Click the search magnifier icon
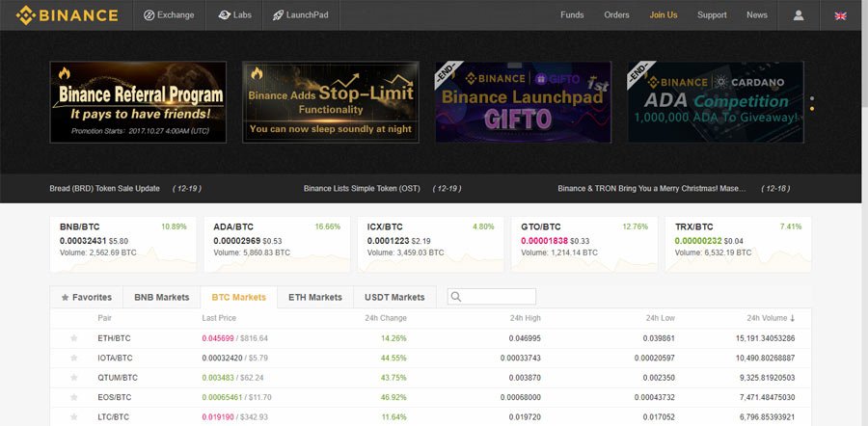The height and width of the screenshot is (426, 868). tap(456, 297)
